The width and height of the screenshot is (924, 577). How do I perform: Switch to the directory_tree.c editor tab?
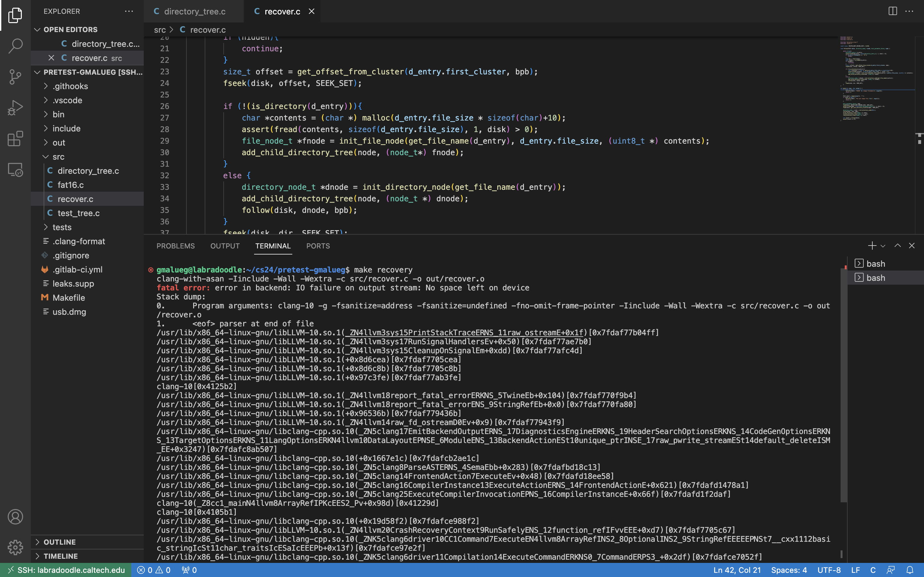coord(194,12)
